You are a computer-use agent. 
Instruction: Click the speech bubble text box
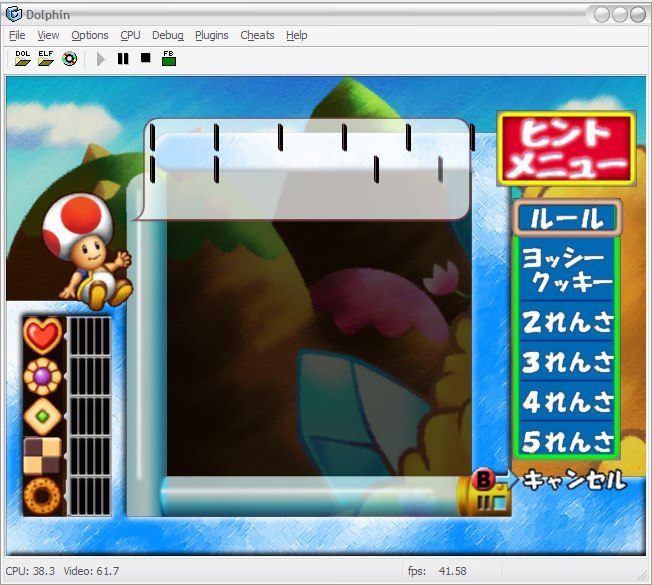pos(306,169)
